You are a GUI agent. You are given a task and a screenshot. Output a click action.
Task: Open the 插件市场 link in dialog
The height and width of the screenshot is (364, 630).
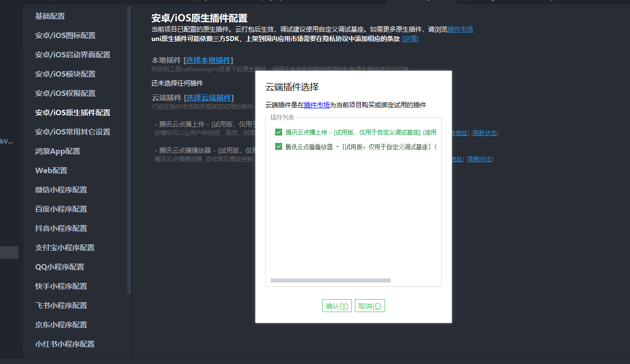pos(317,105)
